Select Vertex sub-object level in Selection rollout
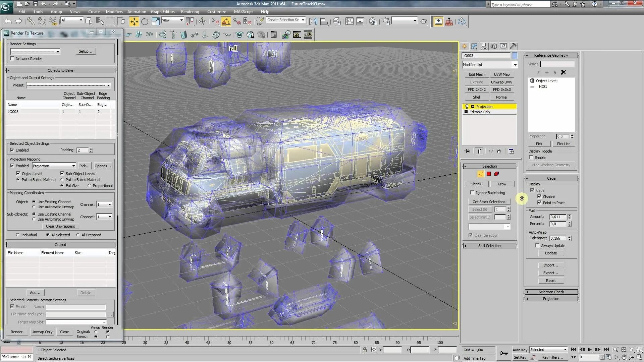 click(481, 174)
